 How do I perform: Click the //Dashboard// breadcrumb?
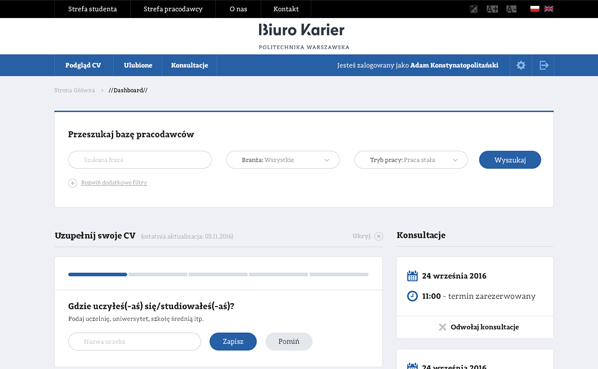pos(128,90)
